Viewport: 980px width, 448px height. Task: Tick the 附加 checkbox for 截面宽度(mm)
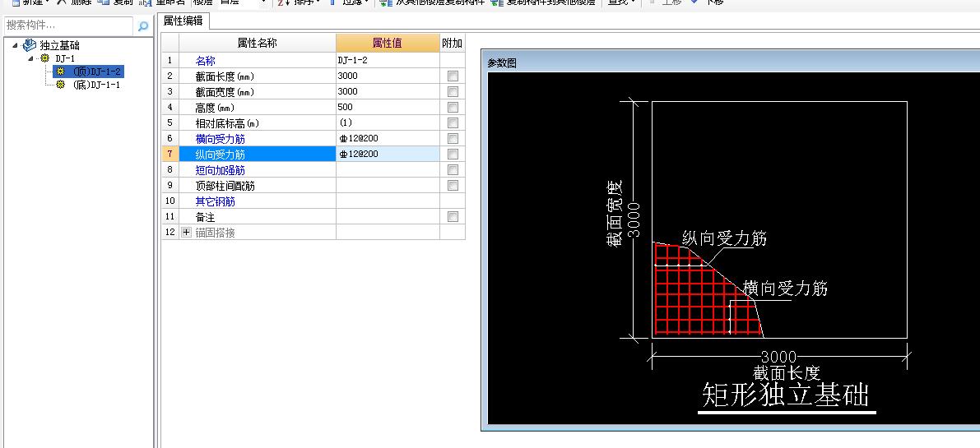453,92
